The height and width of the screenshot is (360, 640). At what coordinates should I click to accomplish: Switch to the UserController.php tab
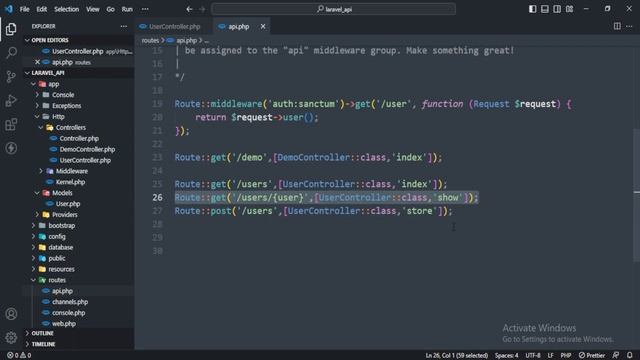[174, 27]
